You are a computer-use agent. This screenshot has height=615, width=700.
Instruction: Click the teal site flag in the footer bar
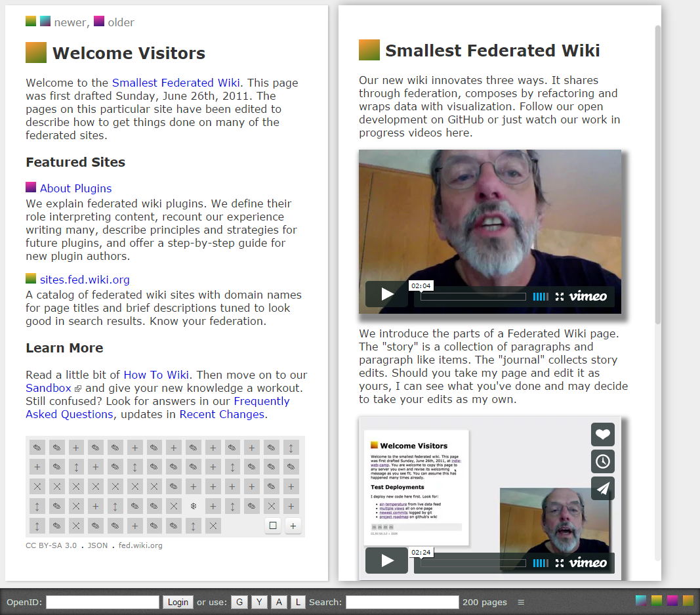tap(641, 601)
